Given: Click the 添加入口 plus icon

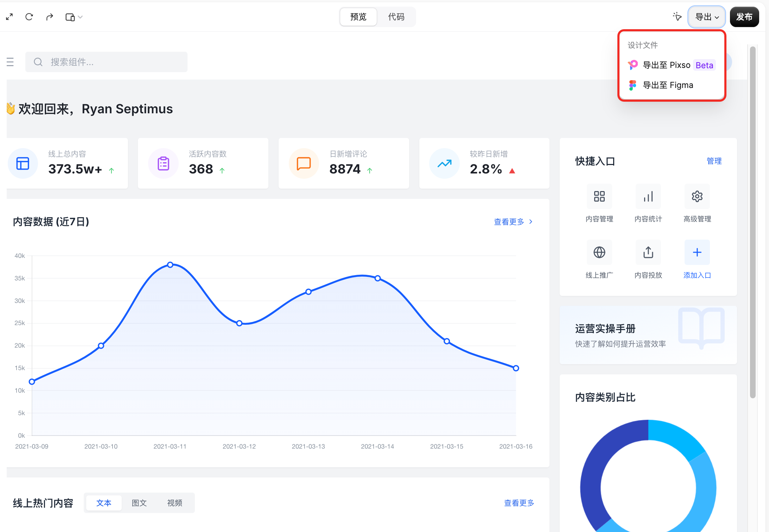Looking at the screenshot, I should pos(697,252).
